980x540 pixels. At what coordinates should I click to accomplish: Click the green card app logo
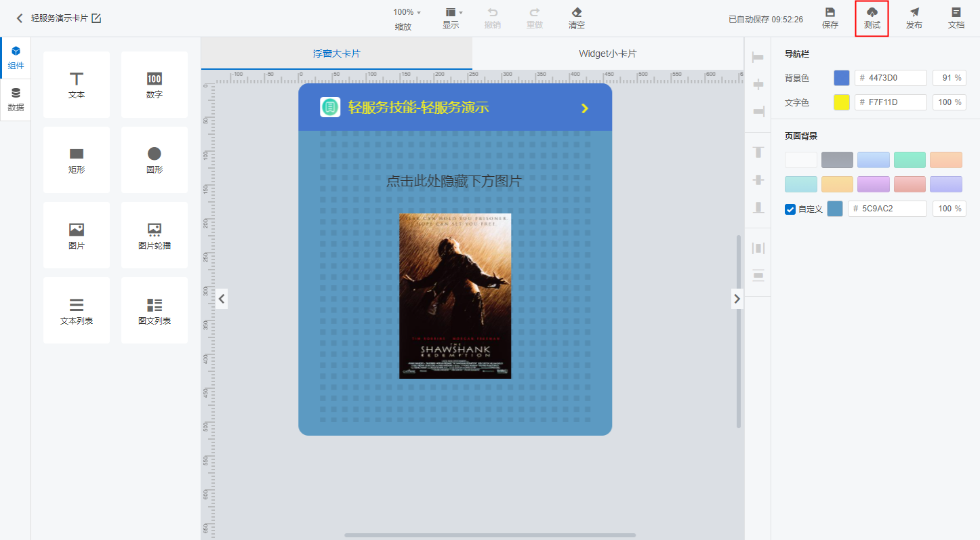click(x=330, y=107)
